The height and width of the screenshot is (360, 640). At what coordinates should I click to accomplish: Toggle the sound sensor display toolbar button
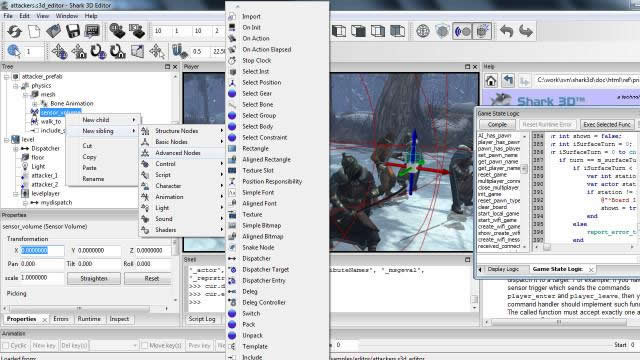[462, 31]
